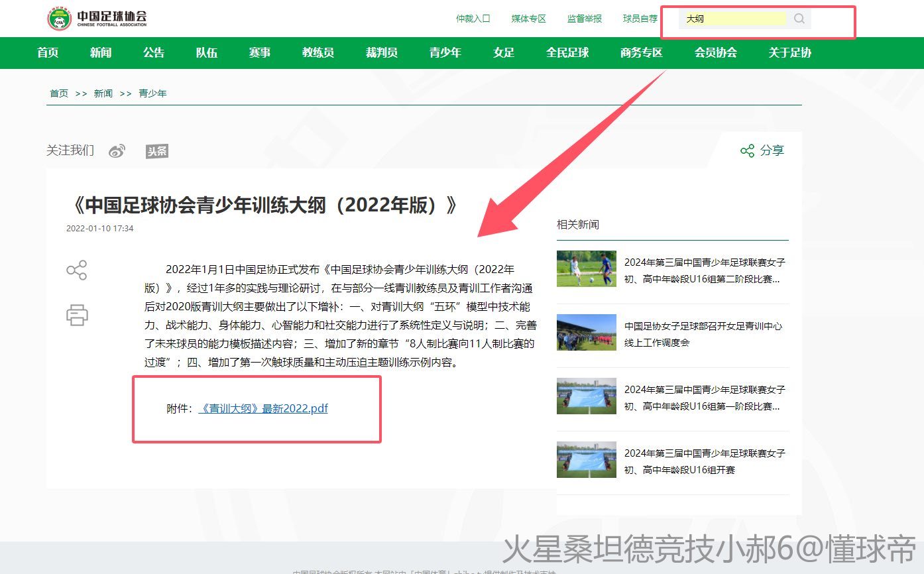Click the search magnifier icon

799,19
